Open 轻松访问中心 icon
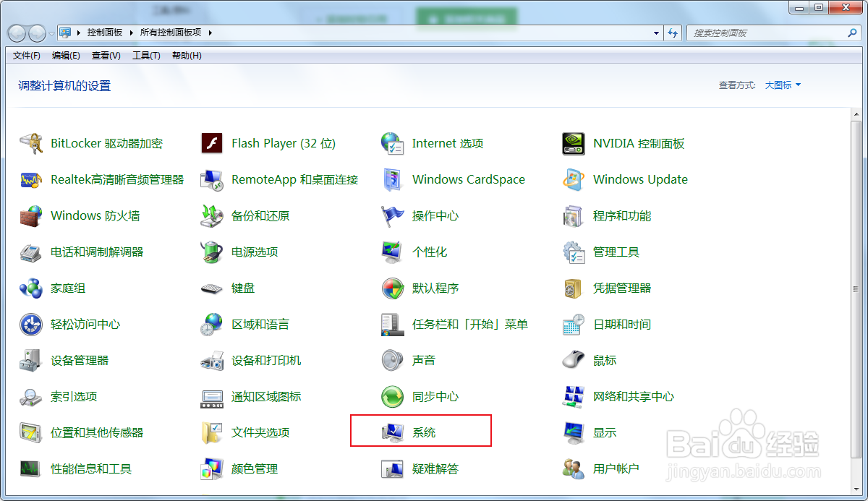 coord(31,324)
